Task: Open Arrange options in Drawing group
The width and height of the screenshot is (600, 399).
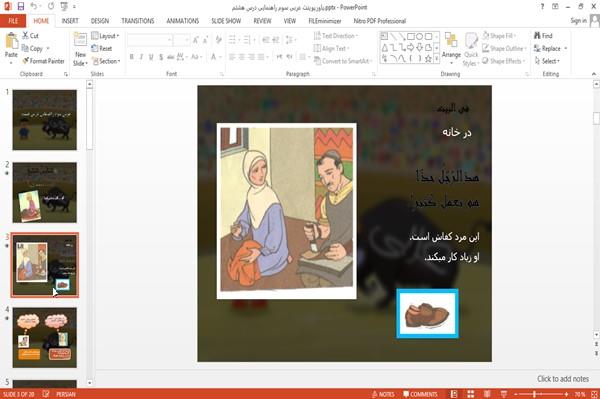Action: (x=451, y=48)
